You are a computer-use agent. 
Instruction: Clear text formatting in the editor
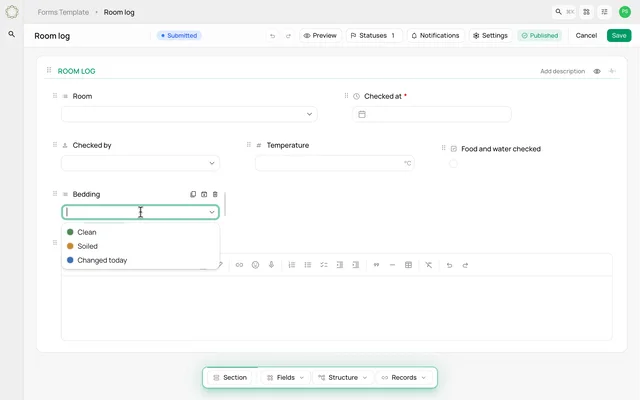click(x=429, y=265)
